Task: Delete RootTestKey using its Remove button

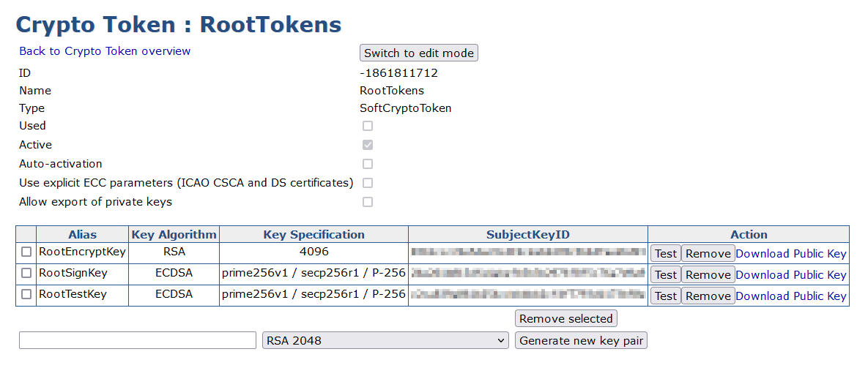Action: click(x=708, y=296)
